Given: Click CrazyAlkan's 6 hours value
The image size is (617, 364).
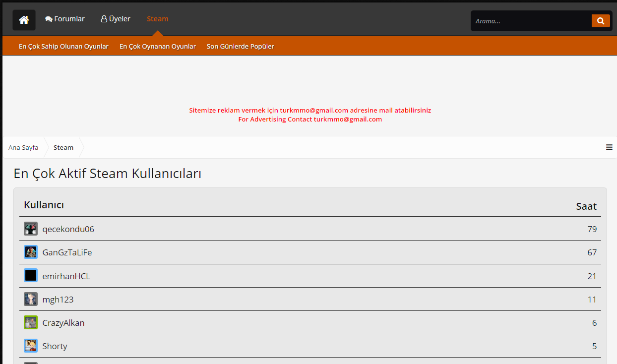Looking at the screenshot, I should coord(594,323).
